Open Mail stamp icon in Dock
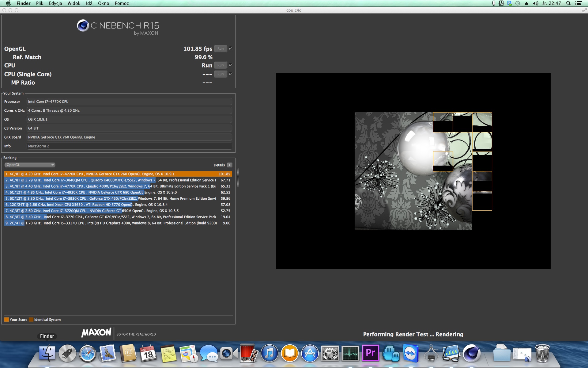588x368 pixels. [108, 353]
